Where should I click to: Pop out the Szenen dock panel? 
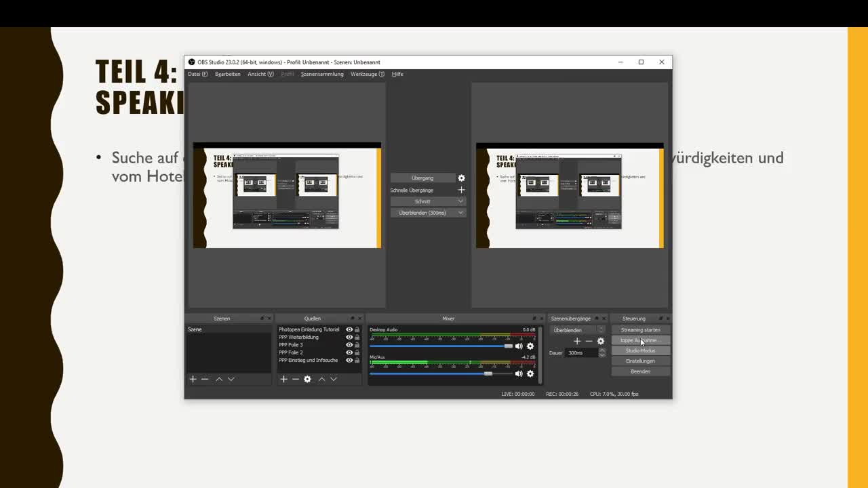(262, 318)
